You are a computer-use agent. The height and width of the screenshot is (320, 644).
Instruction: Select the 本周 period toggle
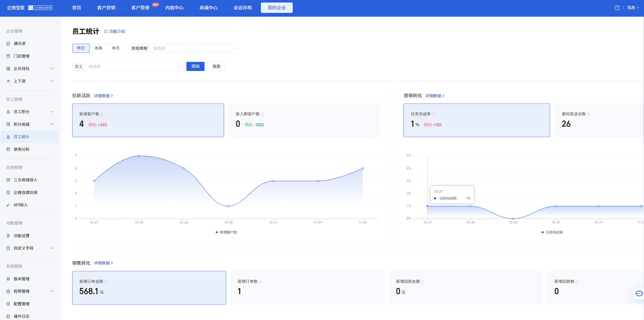point(98,48)
